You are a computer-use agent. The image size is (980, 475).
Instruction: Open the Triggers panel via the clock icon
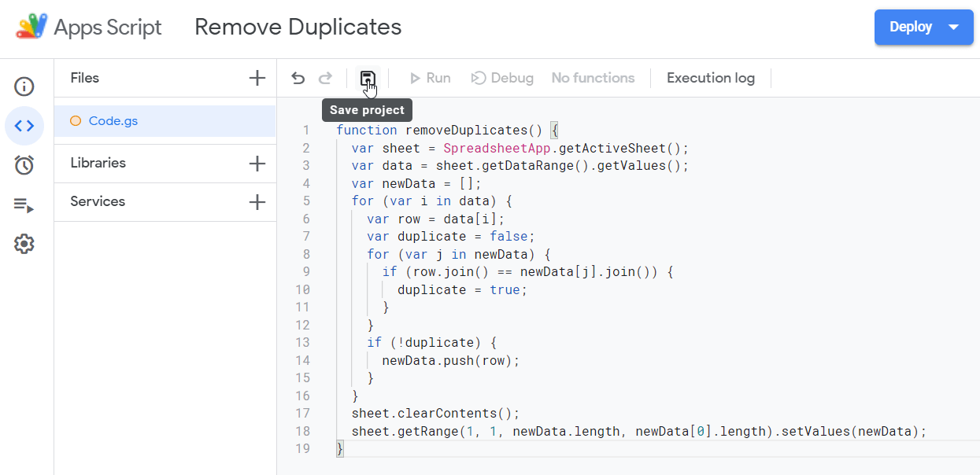pos(24,165)
